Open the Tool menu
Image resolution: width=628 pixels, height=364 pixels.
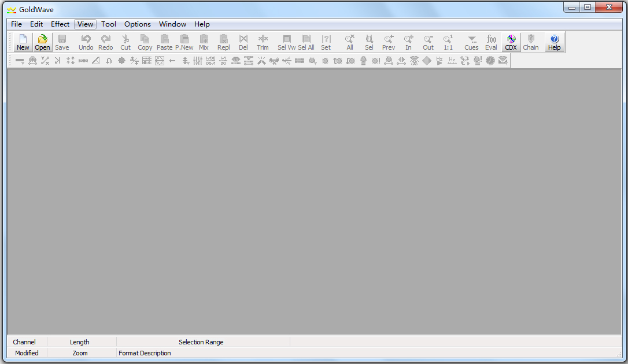tap(109, 24)
